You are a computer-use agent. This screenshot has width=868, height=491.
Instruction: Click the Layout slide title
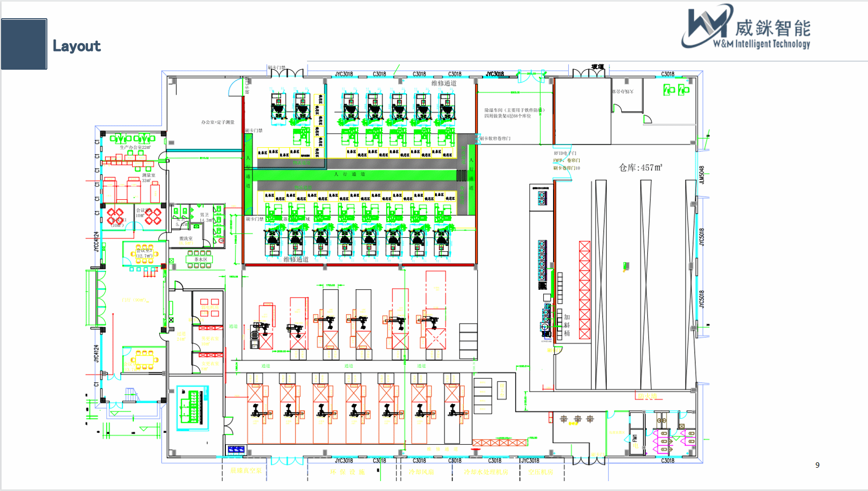click(x=76, y=46)
